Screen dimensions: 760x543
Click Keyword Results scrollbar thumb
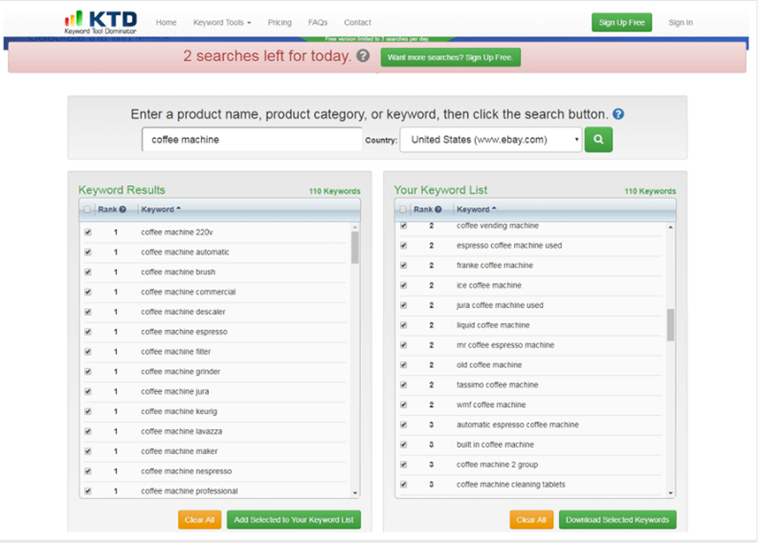(355, 247)
